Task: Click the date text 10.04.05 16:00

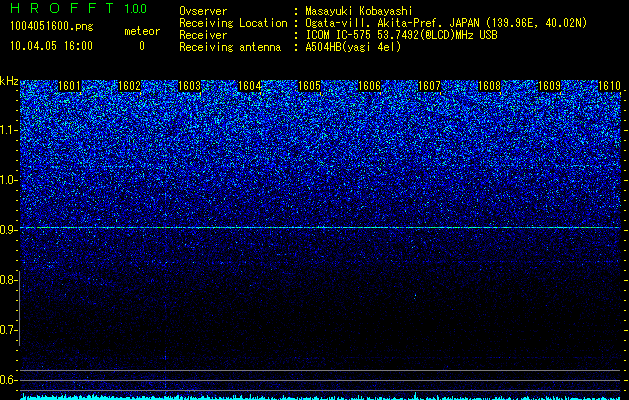Action: 51,46
